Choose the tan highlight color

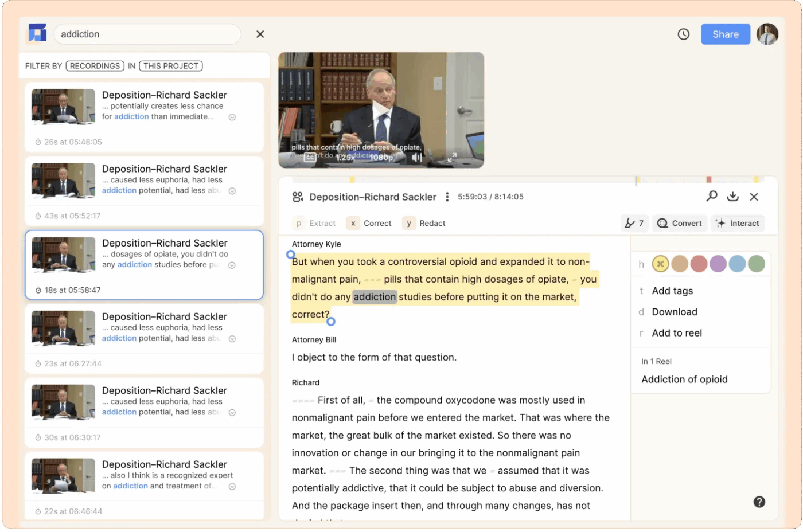[680, 264]
